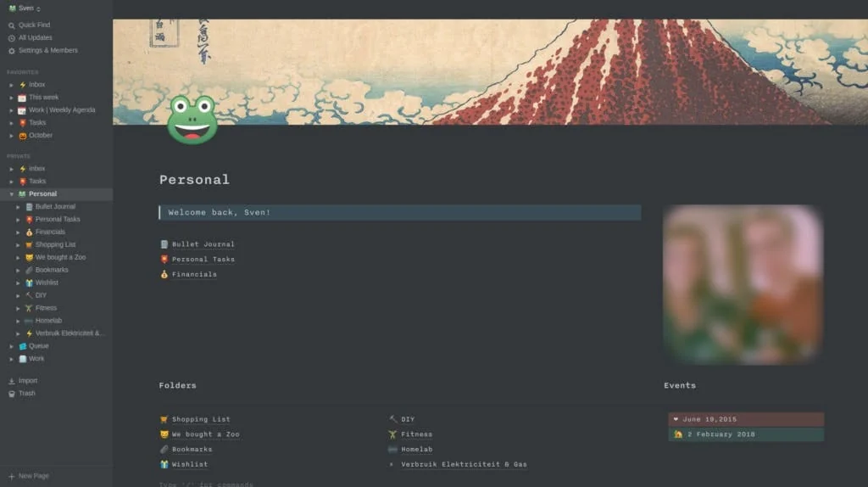Open Verbruik Elektriciteit sidebar page
Viewport: 868px width, 487px height.
70,333
